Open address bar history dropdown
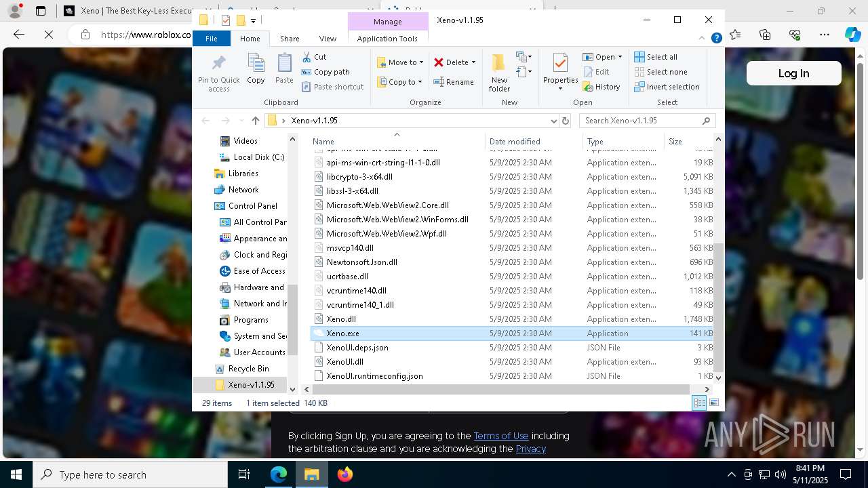Viewport: 868px width, 488px height. pos(554,121)
